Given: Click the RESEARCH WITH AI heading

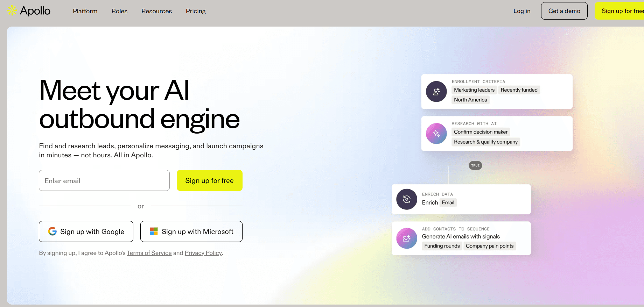Looking at the screenshot, I should (x=474, y=123).
